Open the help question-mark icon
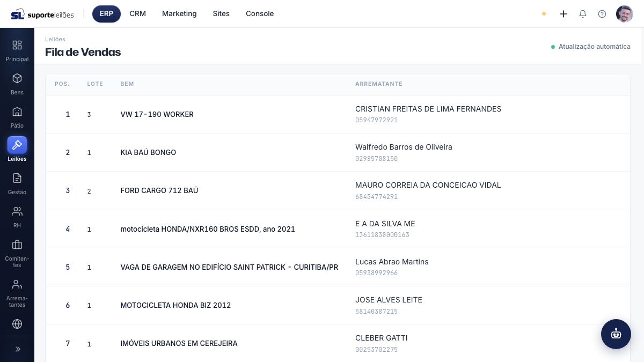The image size is (644, 362). tap(602, 14)
